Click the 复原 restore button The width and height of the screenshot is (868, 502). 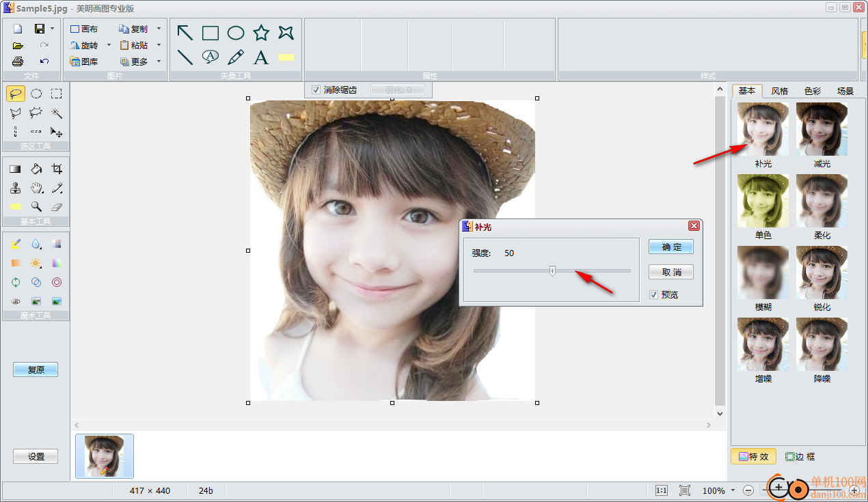pyautogui.click(x=36, y=369)
